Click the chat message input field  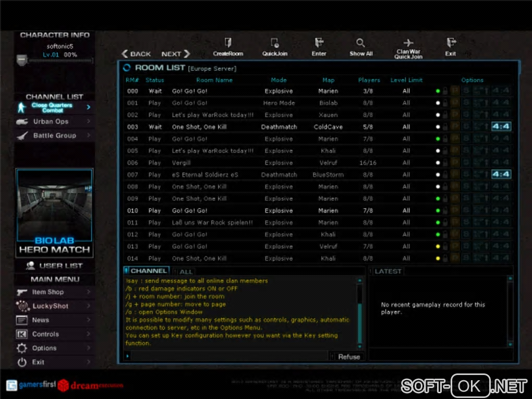pos(229,356)
